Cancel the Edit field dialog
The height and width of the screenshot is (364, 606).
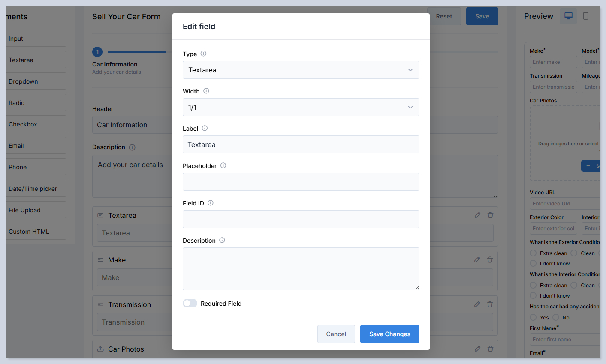pyautogui.click(x=336, y=334)
